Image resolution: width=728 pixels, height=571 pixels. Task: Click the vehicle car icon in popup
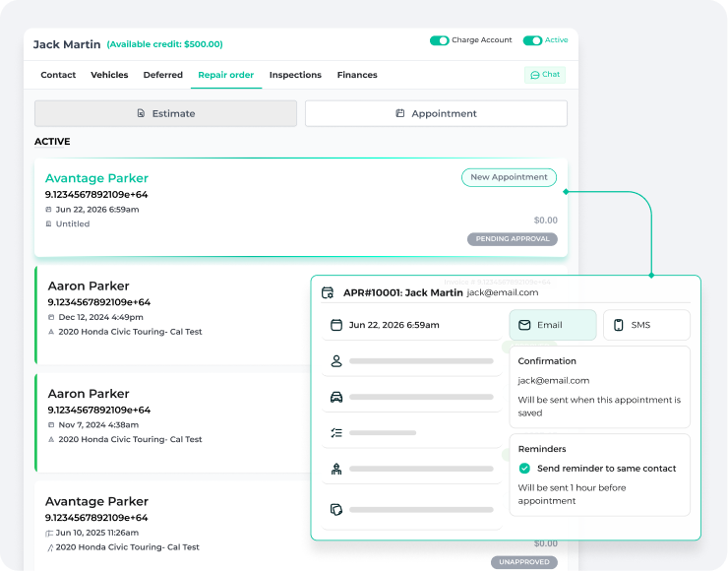tap(336, 397)
